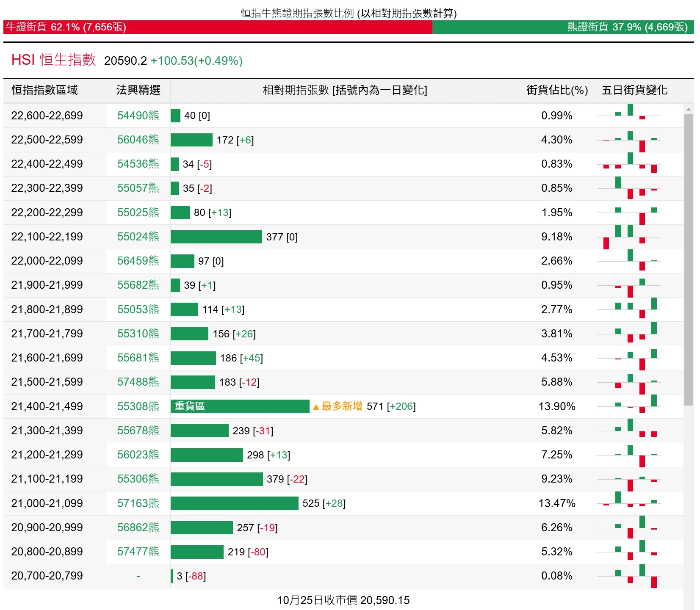
Task: Open the 57477熊 warrant link
Action: click(138, 552)
